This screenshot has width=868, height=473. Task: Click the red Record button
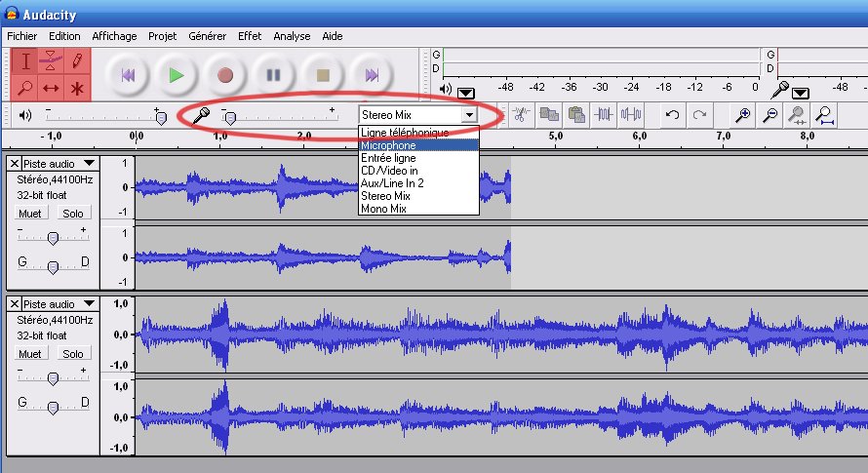tap(224, 75)
